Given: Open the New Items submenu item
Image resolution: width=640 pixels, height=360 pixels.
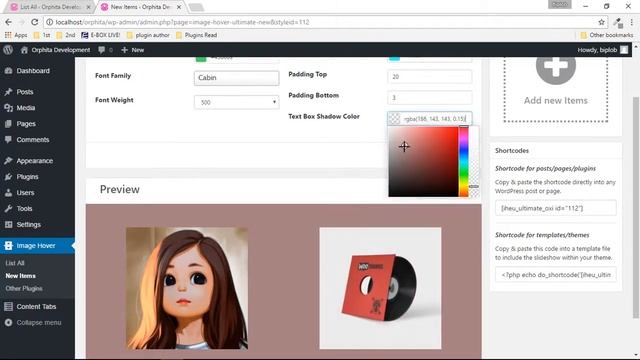Looking at the screenshot, I should pos(20,276).
